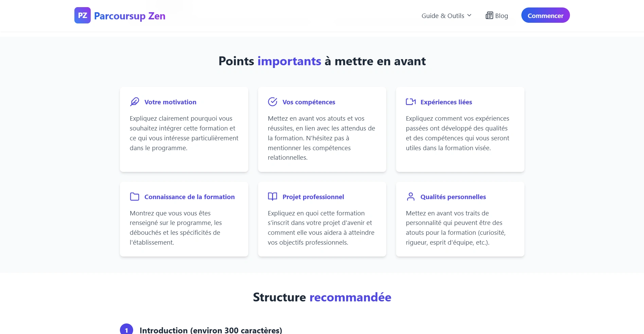Select the Vos compétences card heading

coord(309,102)
